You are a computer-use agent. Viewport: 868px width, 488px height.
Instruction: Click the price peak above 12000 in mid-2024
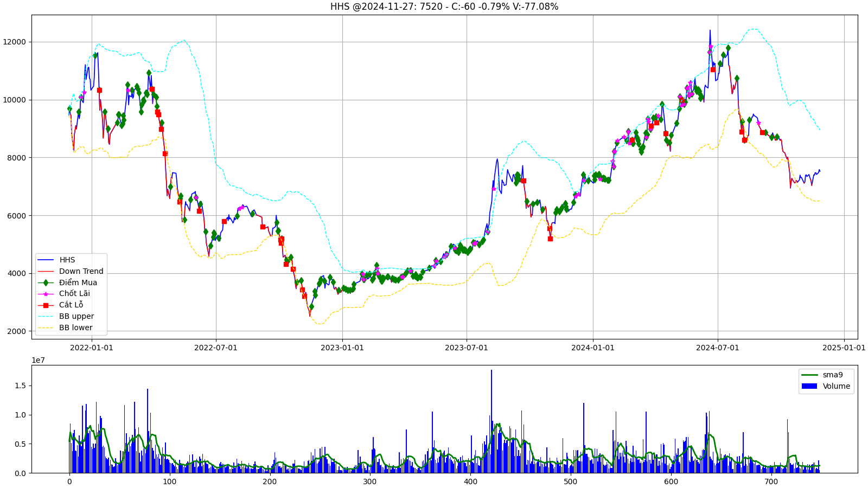710,31
